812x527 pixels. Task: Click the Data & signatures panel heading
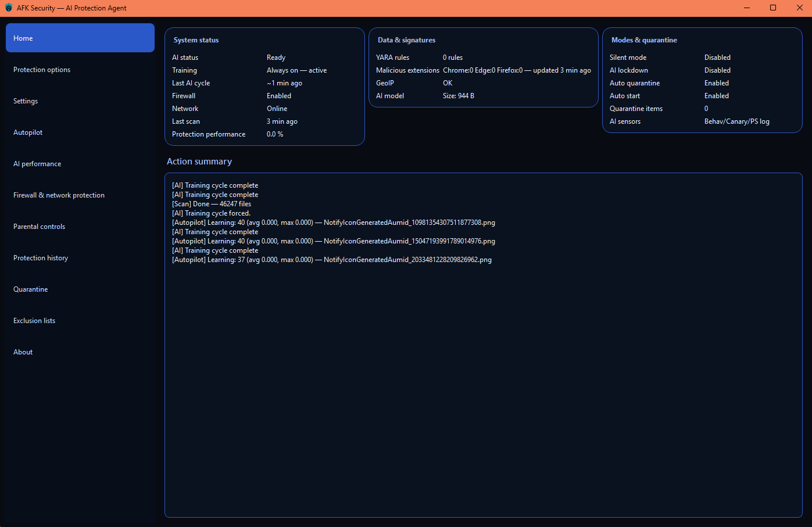tap(406, 40)
